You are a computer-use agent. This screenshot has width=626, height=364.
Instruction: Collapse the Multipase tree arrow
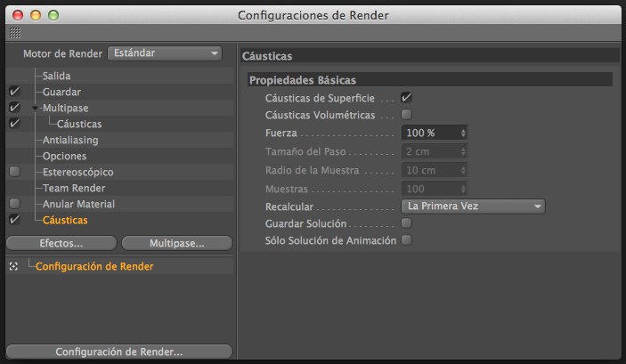click(34, 108)
